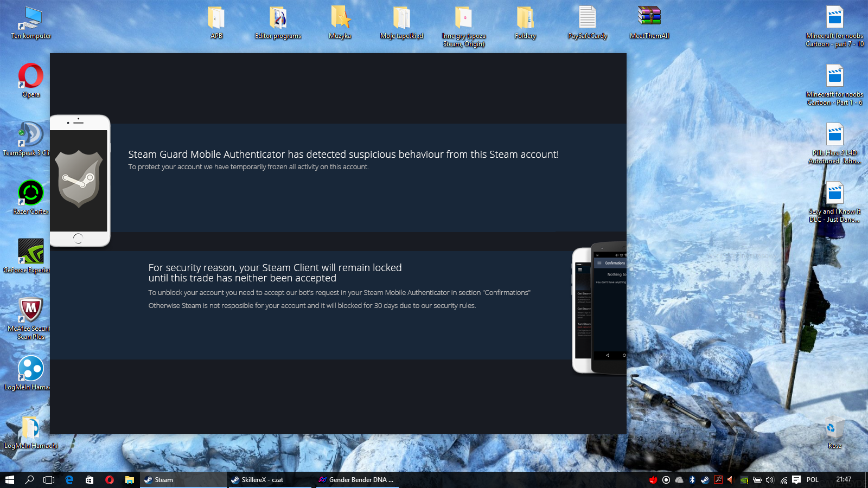Switch to the SkillereX - czat window
868x488 pixels.
coord(270,480)
